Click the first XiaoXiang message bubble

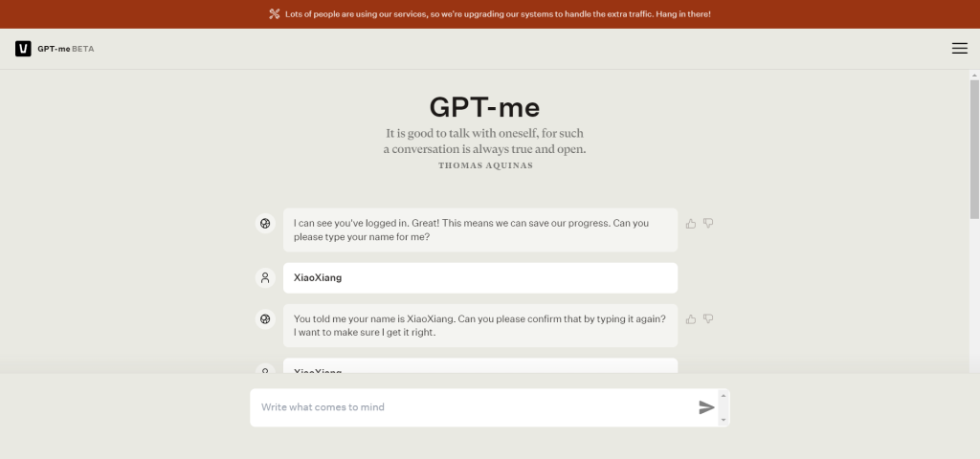(480, 278)
